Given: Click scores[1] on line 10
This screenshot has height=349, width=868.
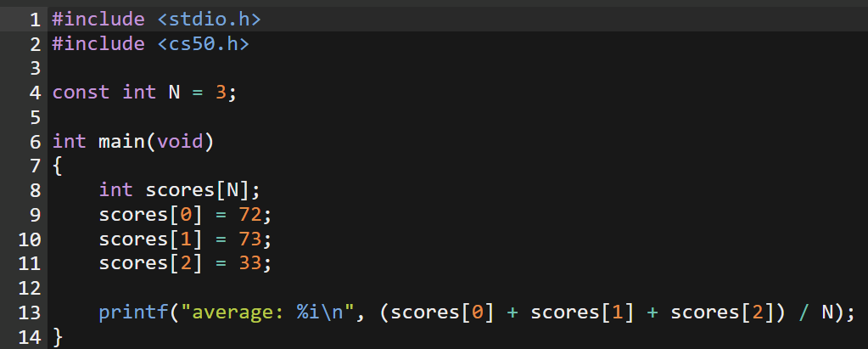Looking at the screenshot, I should tap(150, 239).
